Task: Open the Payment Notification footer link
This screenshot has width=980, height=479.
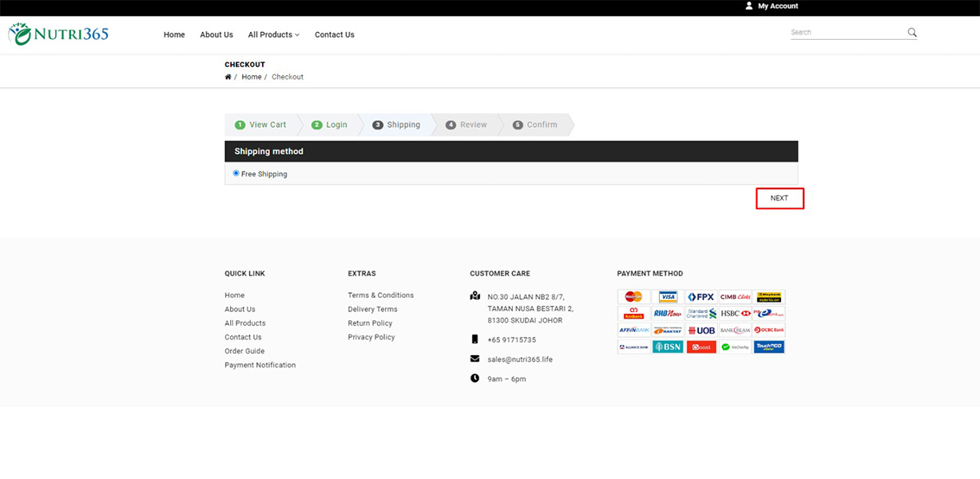Action: point(260,365)
